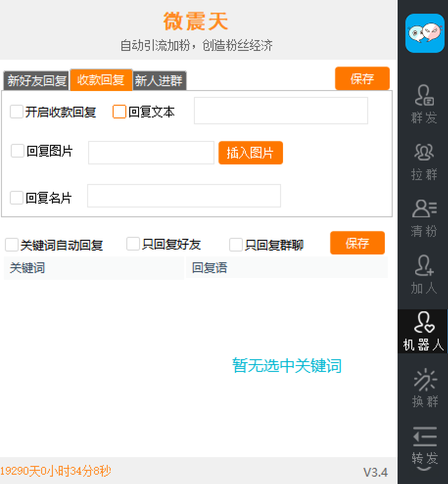Select the 换群 group-swap tool
The image size is (448, 484).
(x=423, y=389)
